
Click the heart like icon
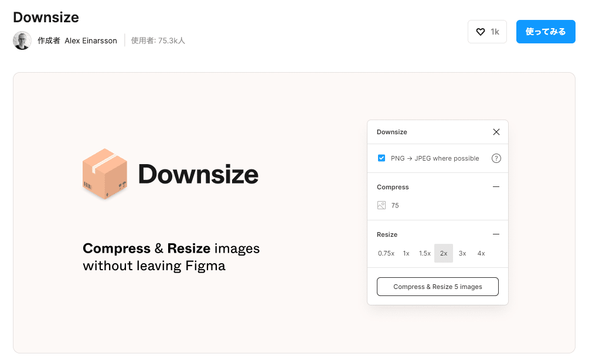480,32
